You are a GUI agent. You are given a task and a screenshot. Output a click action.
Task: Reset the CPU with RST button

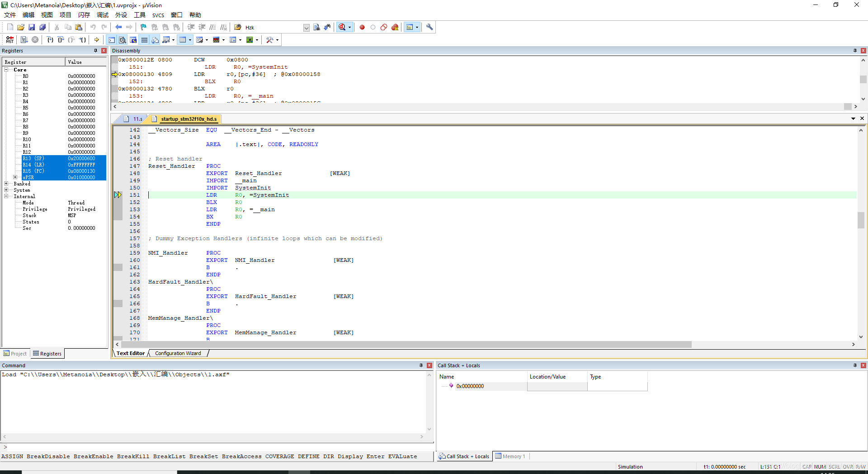pyautogui.click(x=10, y=40)
